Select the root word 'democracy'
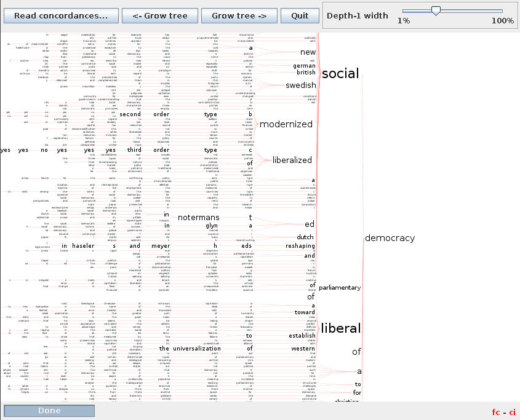Screen dimensions: 520x420 390,238
